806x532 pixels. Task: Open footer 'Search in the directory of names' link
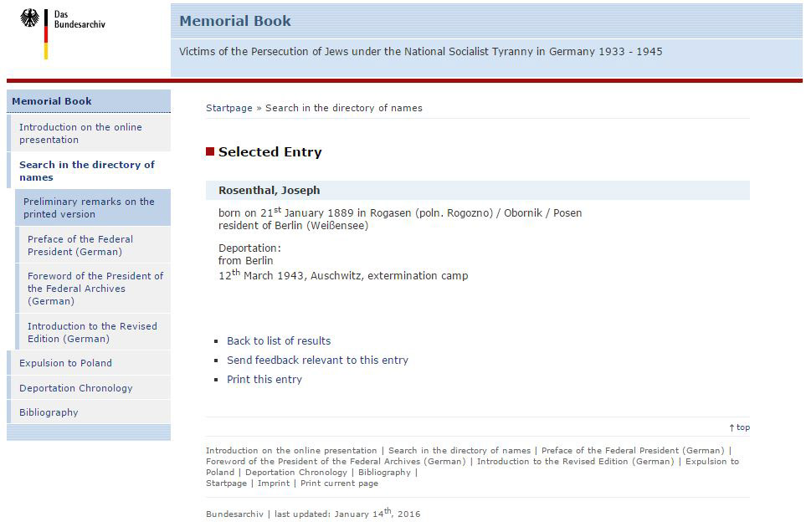[459, 450]
